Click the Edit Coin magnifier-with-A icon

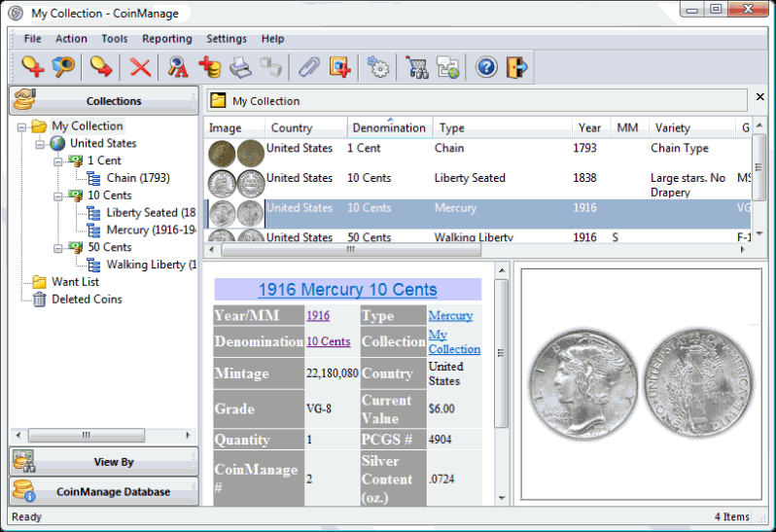178,67
